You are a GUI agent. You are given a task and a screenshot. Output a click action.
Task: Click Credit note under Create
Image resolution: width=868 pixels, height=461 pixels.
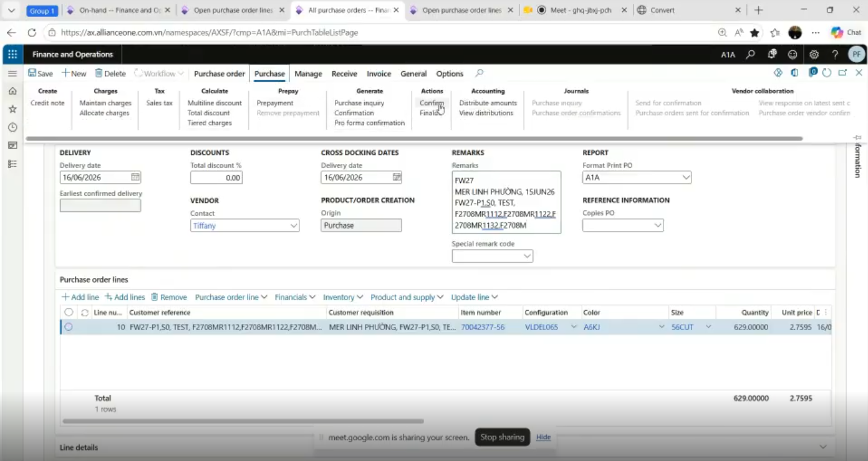(x=47, y=103)
